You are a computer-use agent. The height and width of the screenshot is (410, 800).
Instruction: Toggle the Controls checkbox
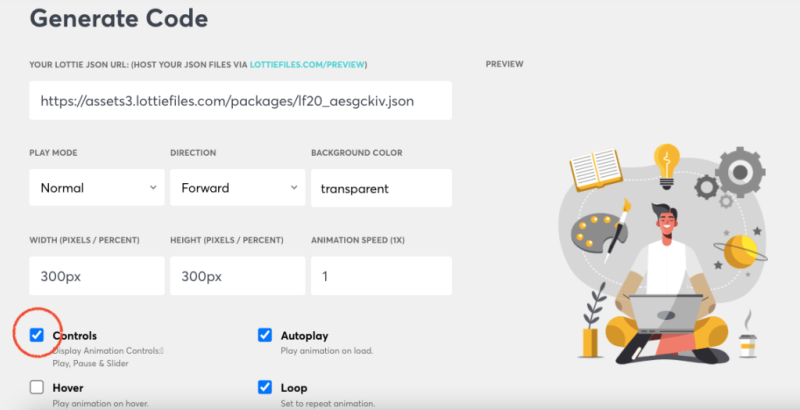point(37,335)
